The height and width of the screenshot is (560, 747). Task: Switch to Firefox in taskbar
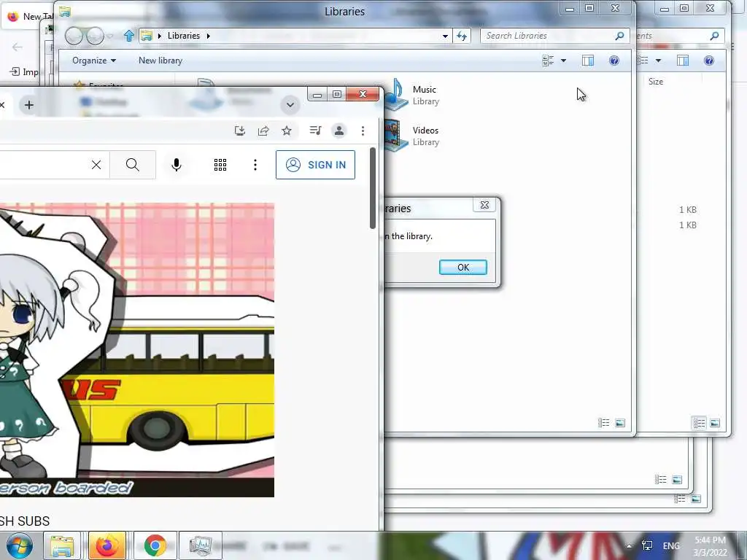pos(107,545)
